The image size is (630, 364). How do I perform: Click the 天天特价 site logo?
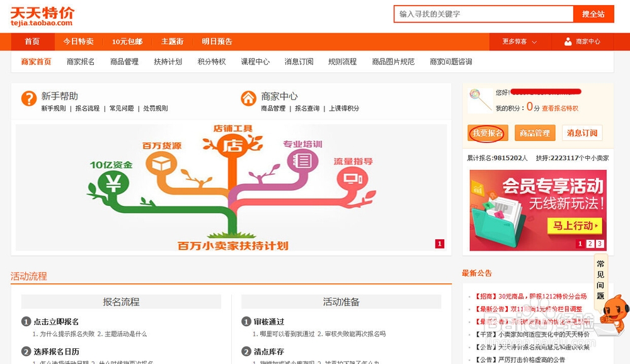click(42, 16)
